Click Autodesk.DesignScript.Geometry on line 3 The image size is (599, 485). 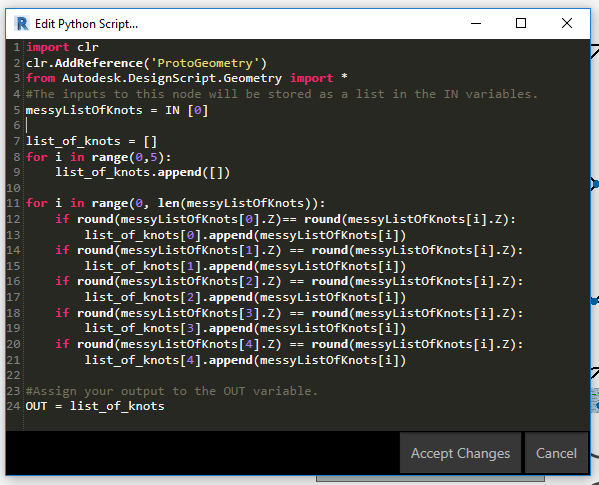[x=172, y=79]
